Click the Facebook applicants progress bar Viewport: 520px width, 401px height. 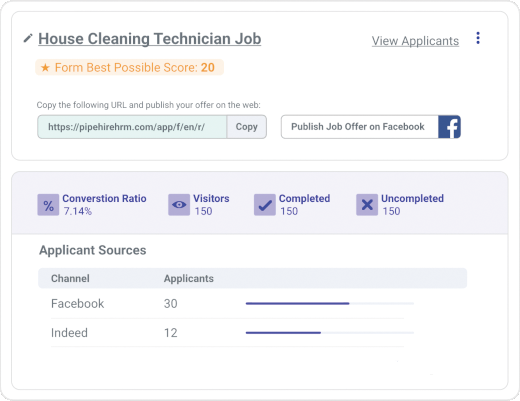[330, 304]
